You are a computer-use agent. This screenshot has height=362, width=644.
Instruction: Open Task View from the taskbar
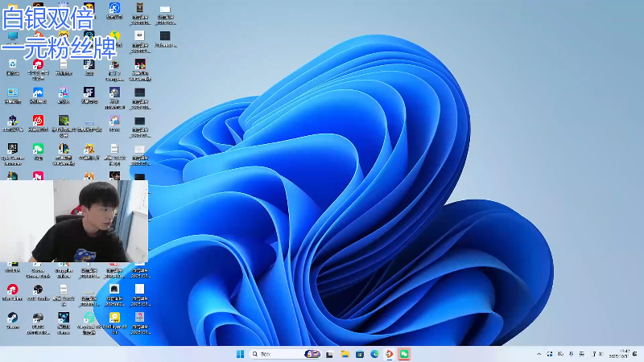(329, 354)
